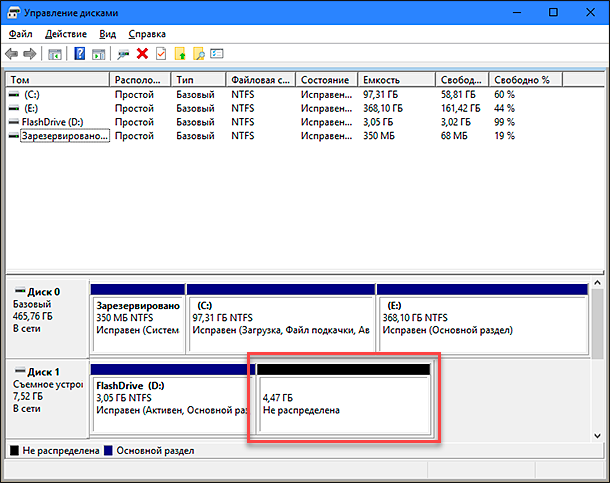Sort by the Свободно % column header

[x=526, y=80]
